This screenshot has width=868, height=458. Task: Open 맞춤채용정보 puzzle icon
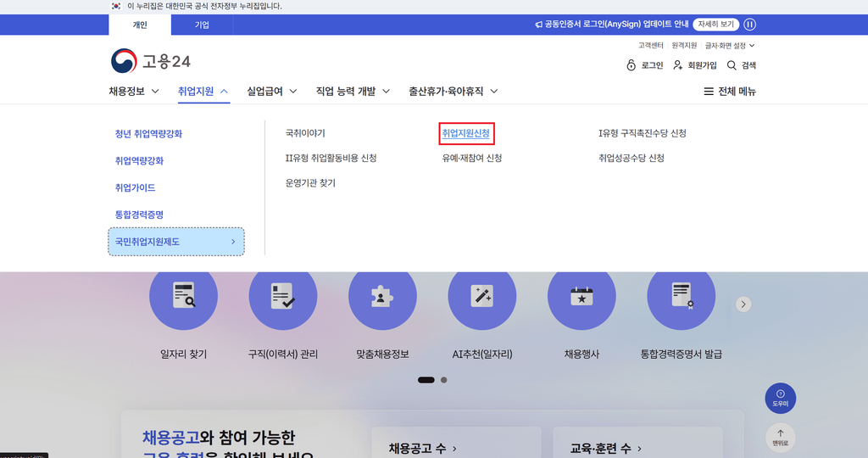[382, 296]
